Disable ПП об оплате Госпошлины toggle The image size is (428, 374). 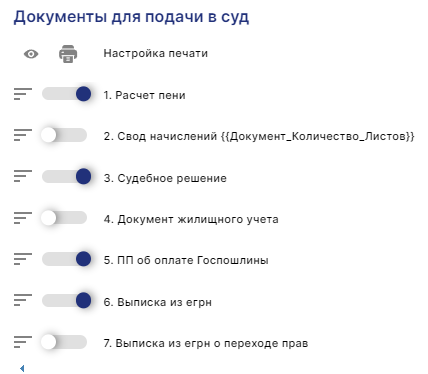tap(66, 259)
